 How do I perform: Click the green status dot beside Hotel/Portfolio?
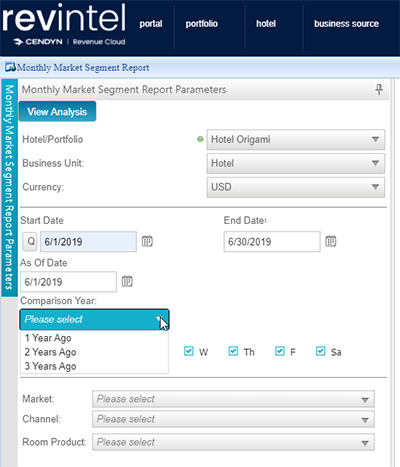click(200, 139)
